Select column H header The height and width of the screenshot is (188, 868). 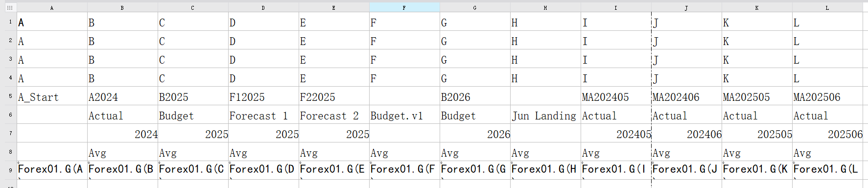click(545, 8)
